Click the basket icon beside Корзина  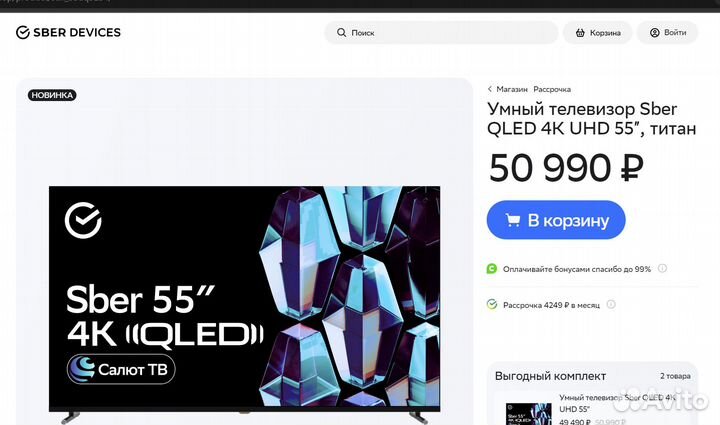[x=580, y=33]
